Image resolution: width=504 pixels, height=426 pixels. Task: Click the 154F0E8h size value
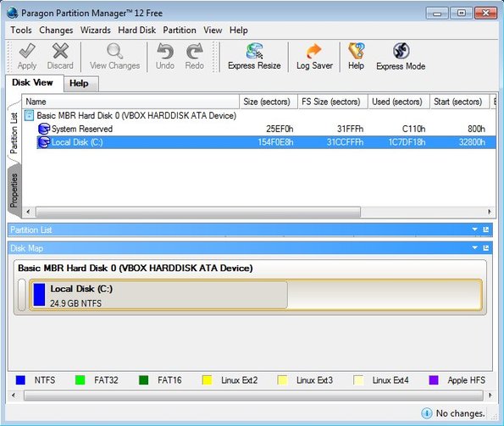click(275, 142)
